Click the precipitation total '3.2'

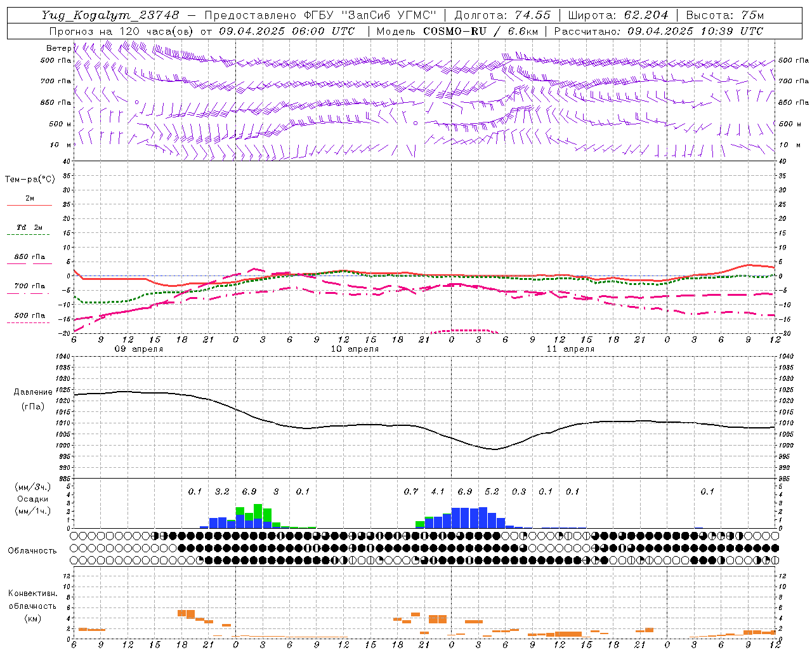[x=222, y=492]
